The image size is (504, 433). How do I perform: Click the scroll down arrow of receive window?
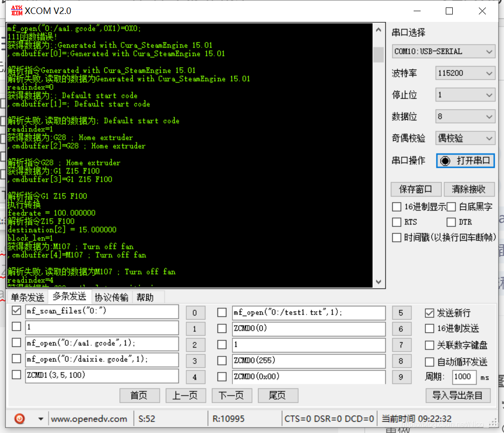[x=379, y=282]
